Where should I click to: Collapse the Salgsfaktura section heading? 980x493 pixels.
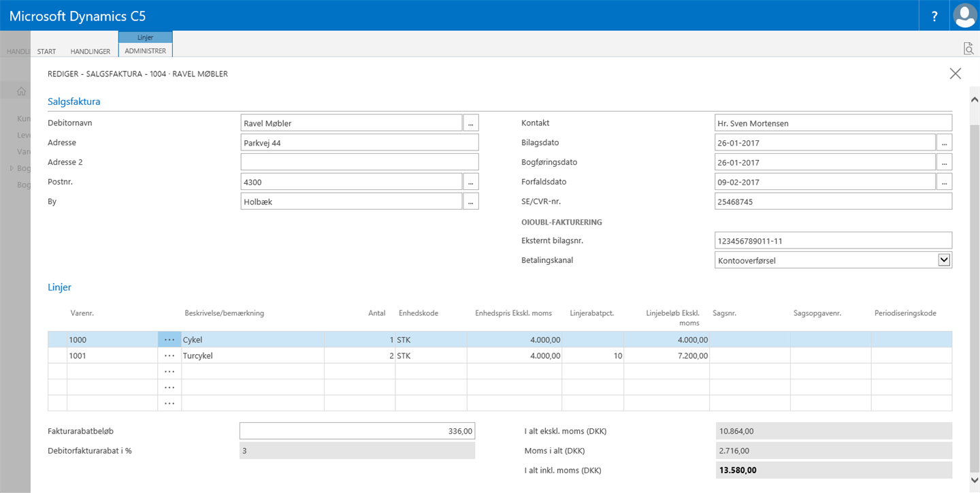(x=74, y=101)
